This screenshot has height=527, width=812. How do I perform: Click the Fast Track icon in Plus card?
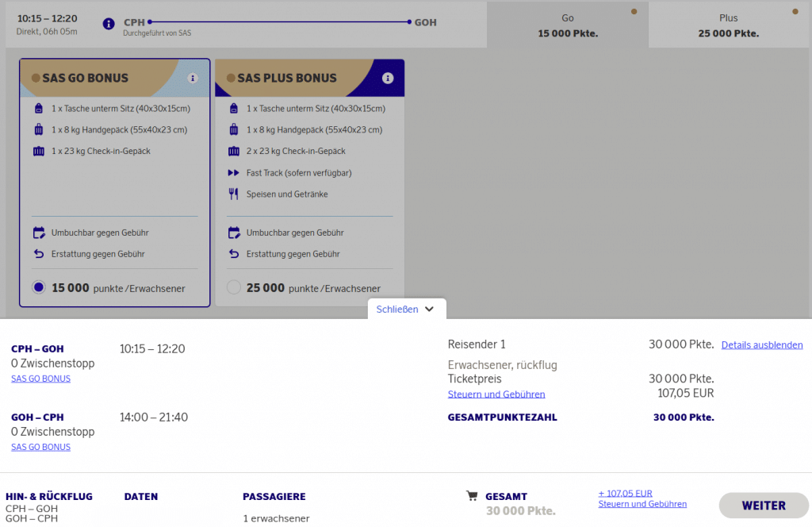(x=233, y=173)
